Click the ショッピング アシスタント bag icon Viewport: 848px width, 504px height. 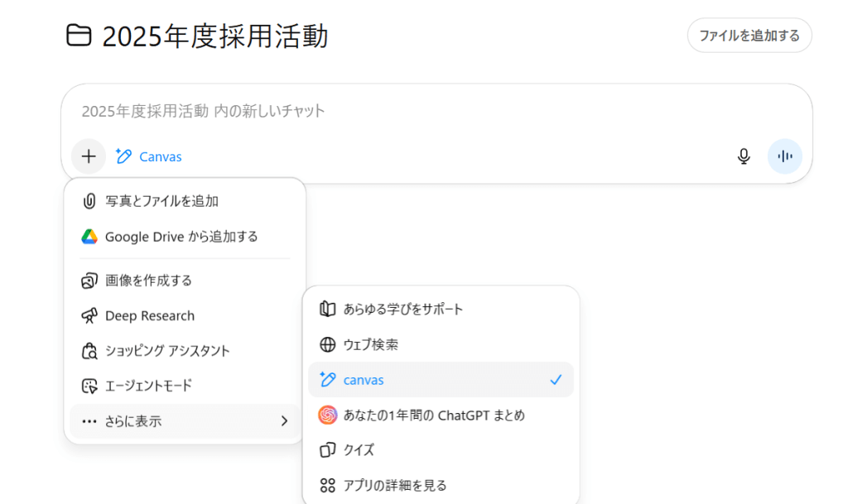(89, 351)
